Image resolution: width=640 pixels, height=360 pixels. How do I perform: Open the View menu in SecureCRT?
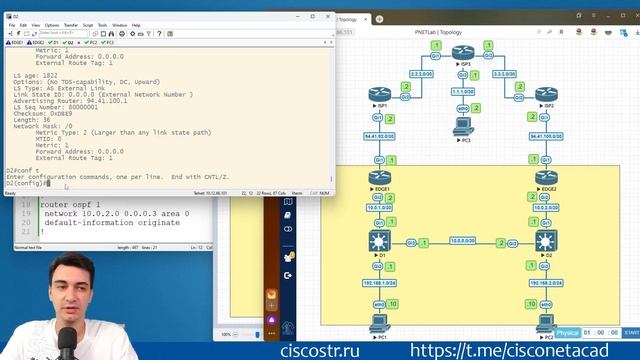[x=36, y=25]
